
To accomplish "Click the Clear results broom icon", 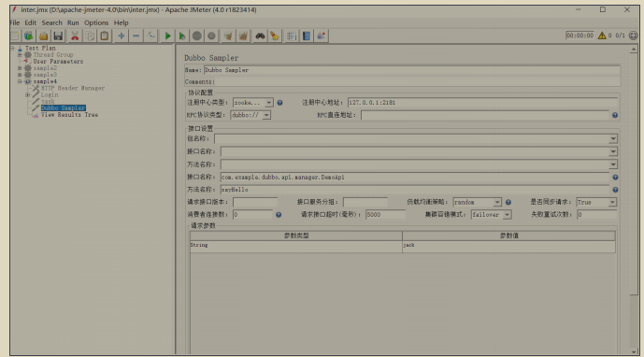I will pyautogui.click(x=228, y=36).
